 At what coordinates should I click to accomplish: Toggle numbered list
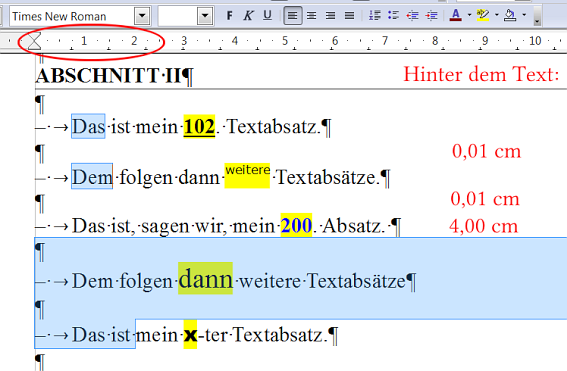[x=375, y=16]
